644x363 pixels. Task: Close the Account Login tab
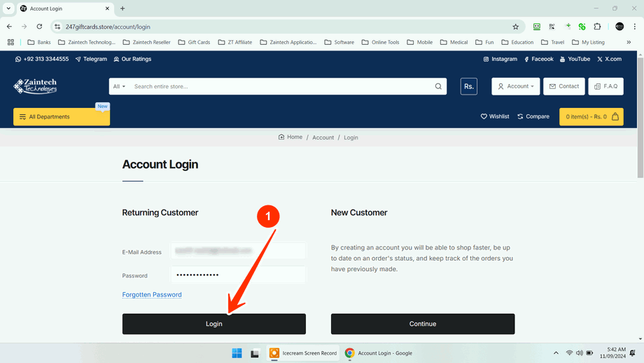click(x=107, y=8)
